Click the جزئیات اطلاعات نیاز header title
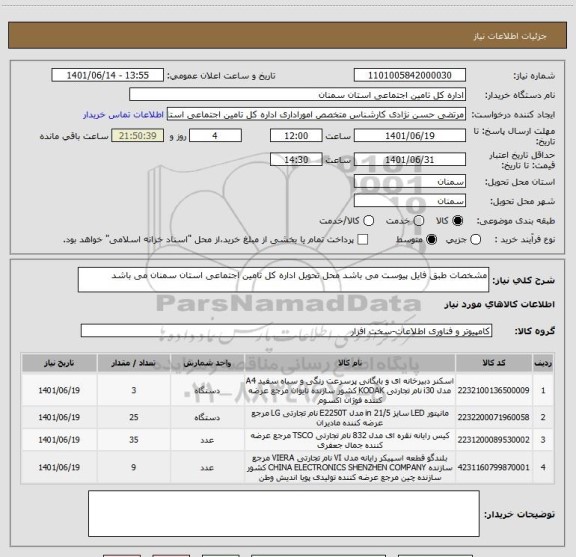The width and height of the screenshot is (576, 557). (x=510, y=36)
